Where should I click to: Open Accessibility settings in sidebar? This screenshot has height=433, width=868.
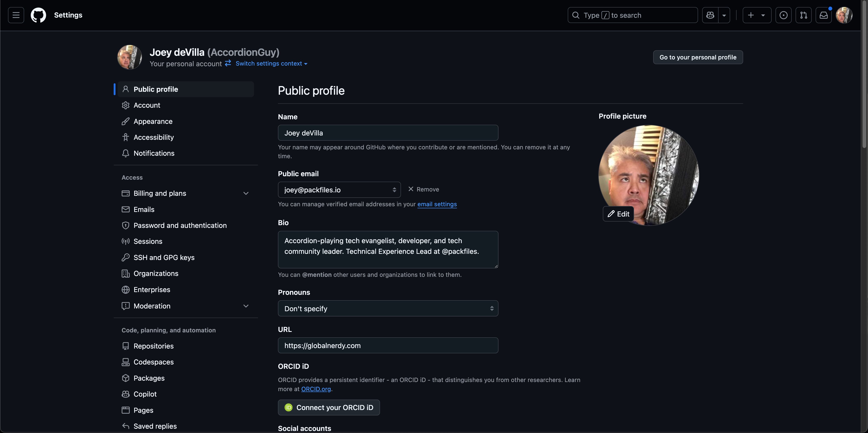[x=186, y=137]
